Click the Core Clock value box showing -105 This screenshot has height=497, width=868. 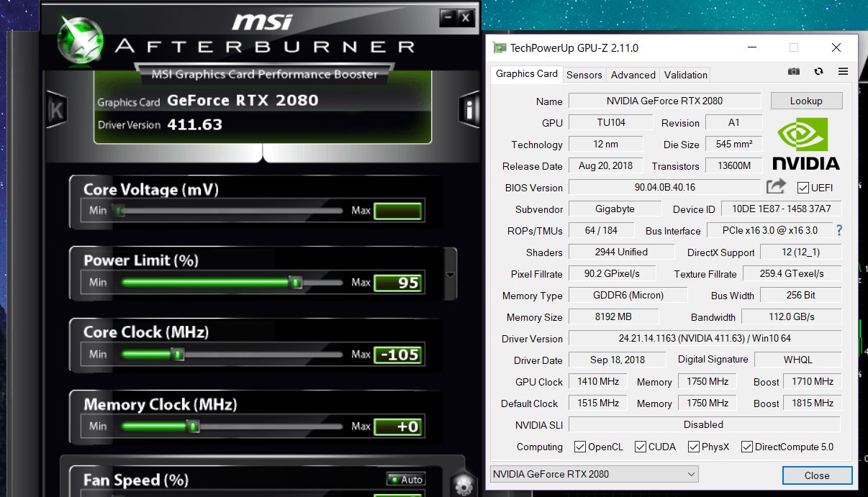coord(398,355)
